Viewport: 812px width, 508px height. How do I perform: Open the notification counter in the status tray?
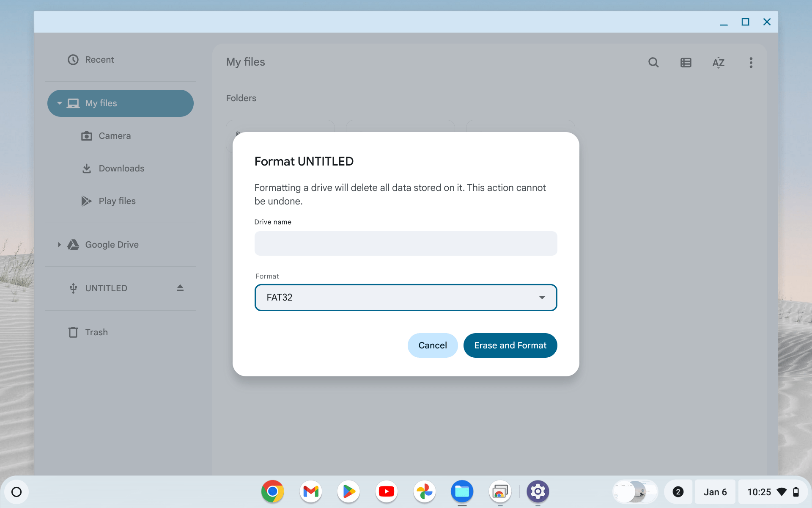point(678,491)
